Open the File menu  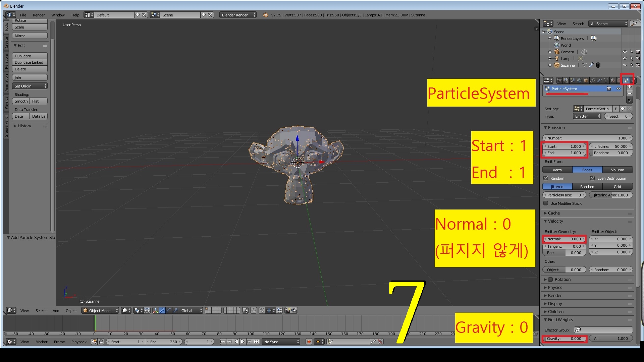click(23, 15)
